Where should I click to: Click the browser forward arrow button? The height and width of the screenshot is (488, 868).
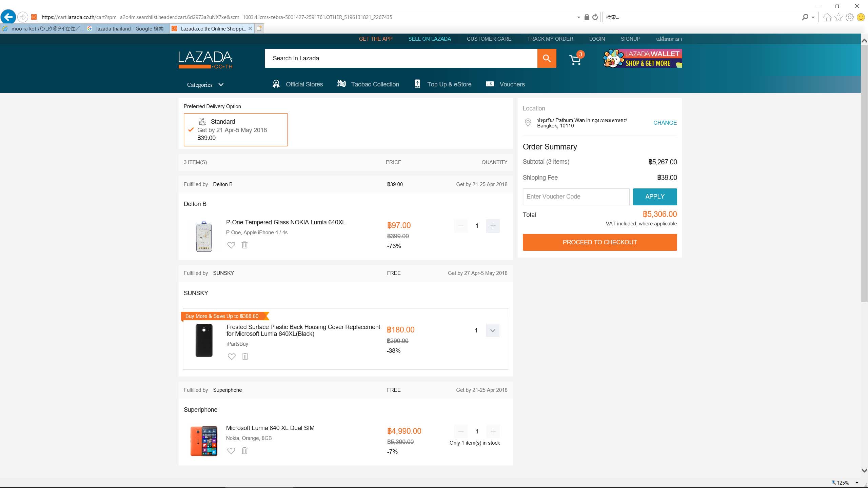pyautogui.click(x=22, y=17)
